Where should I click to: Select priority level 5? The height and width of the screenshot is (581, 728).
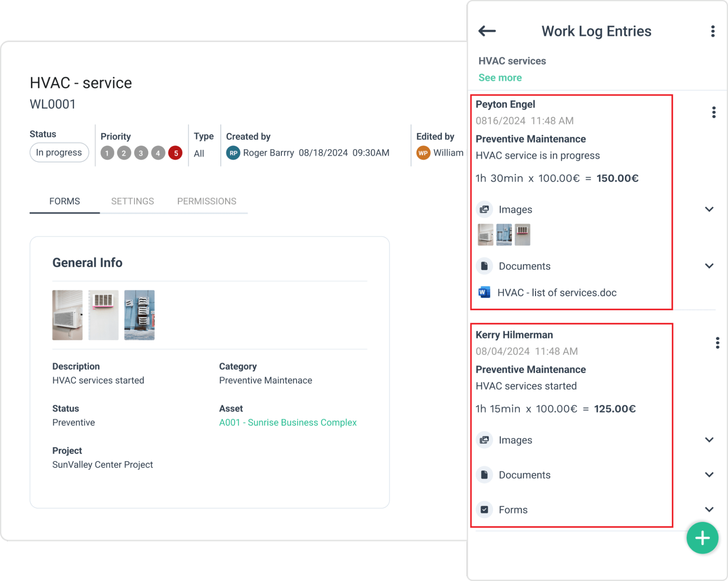point(175,153)
